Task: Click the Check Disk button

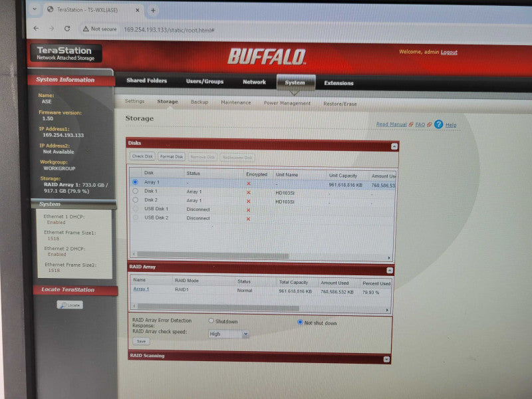Action: point(142,156)
